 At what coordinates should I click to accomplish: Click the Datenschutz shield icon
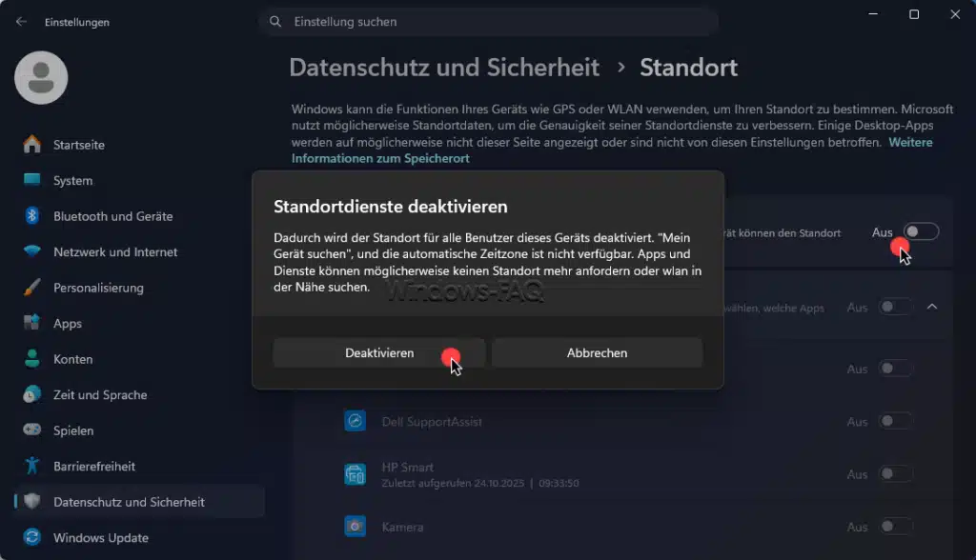31,501
